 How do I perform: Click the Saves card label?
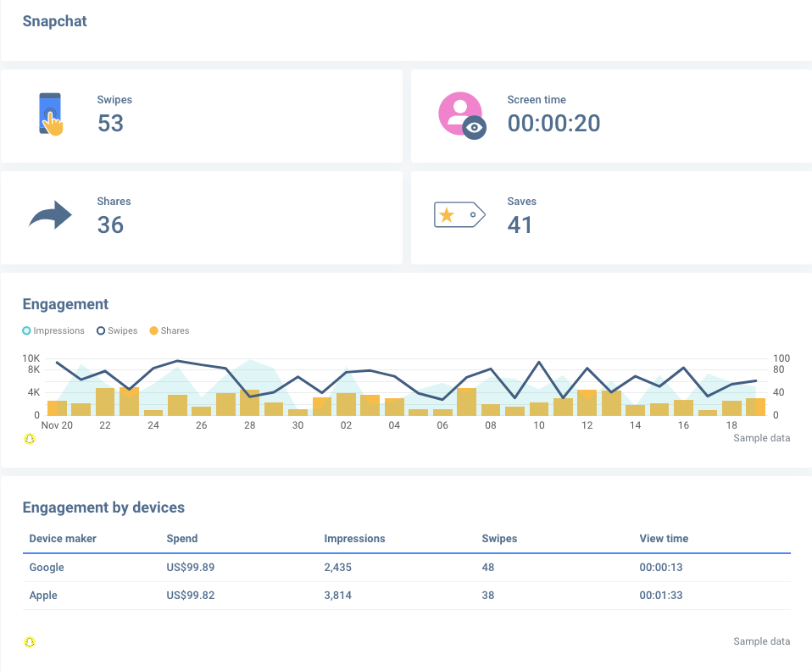[x=521, y=202]
